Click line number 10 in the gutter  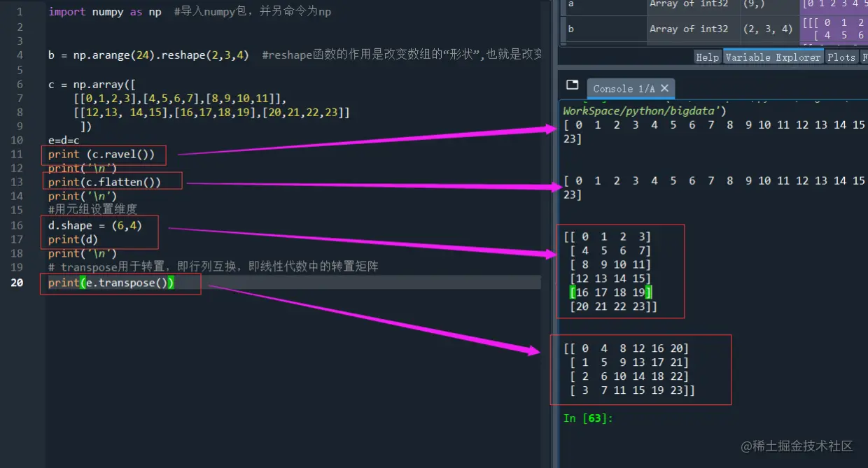tap(17, 140)
